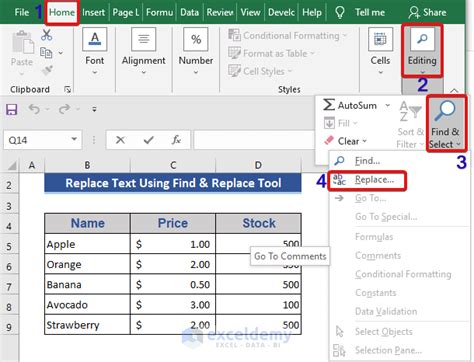474x362 pixels.
Task: Select Conditional Formatting in Find & Select menu
Action: (x=403, y=274)
